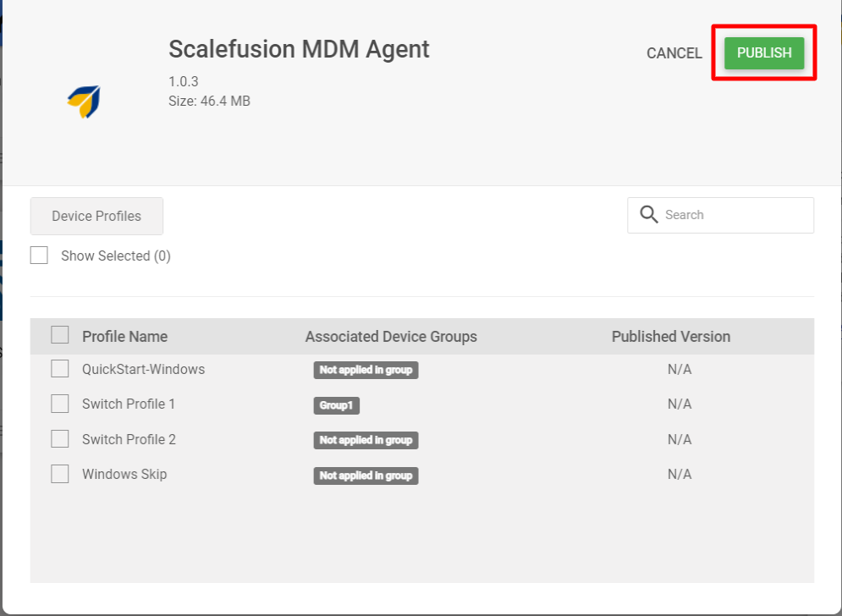The image size is (842, 616).
Task: Publish the Scalefusion MDM Agent app
Action: coord(764,52)
